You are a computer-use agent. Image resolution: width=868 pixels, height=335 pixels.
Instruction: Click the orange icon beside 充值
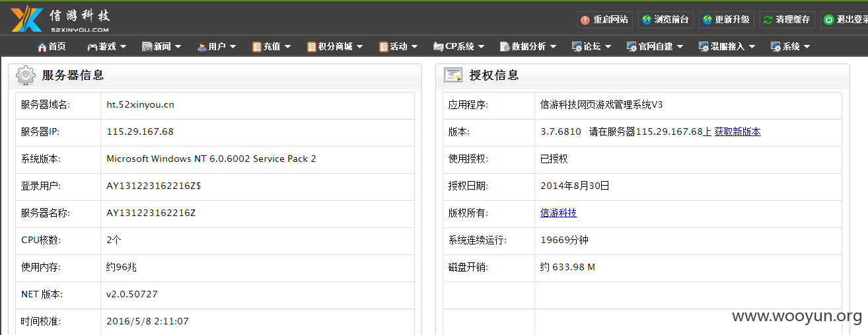256,47
